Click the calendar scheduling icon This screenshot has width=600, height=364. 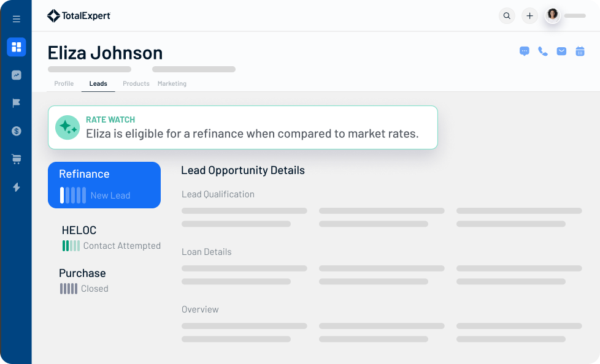(x=580, y=52)
